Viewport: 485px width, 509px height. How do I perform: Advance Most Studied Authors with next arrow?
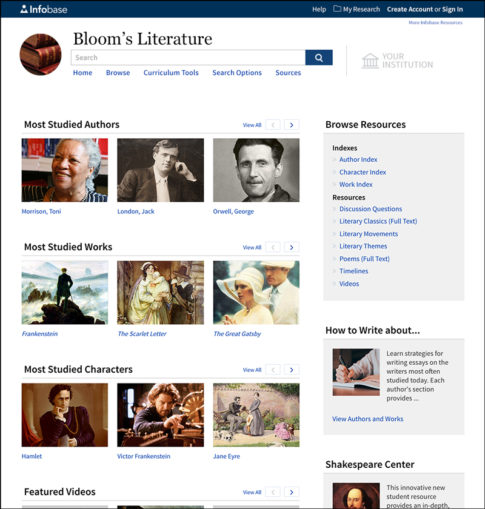pyautogui.click(x=292, y=125)
